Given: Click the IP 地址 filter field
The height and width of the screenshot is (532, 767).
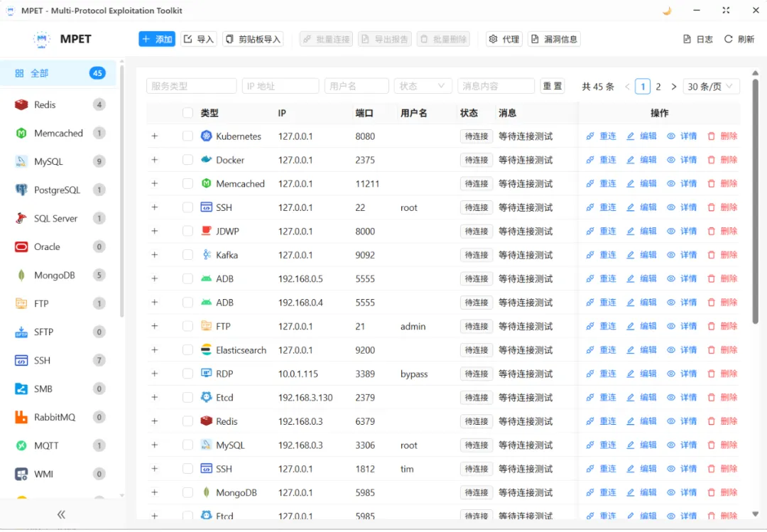Looking at the screenshot, I should coord(281,86).
